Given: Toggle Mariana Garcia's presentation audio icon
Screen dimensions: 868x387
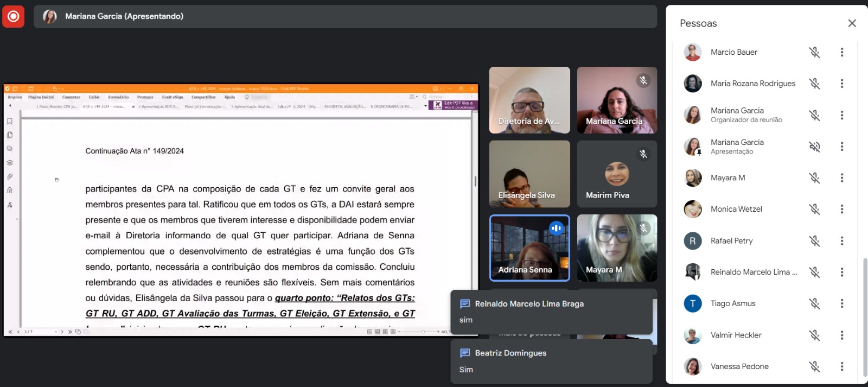Looking at the screenshot, I should [x=814, y=147].
